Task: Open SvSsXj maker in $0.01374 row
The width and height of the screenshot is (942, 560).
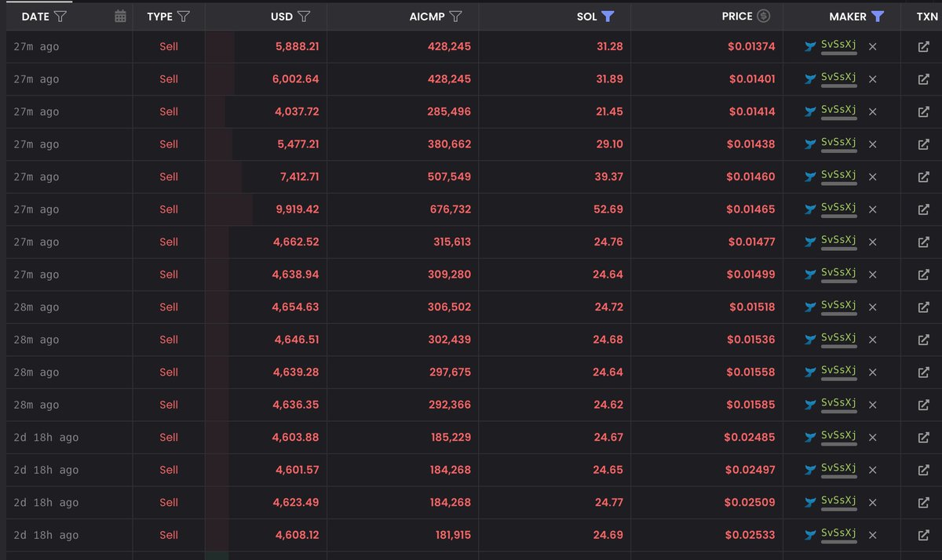Action: coord(838,45)
